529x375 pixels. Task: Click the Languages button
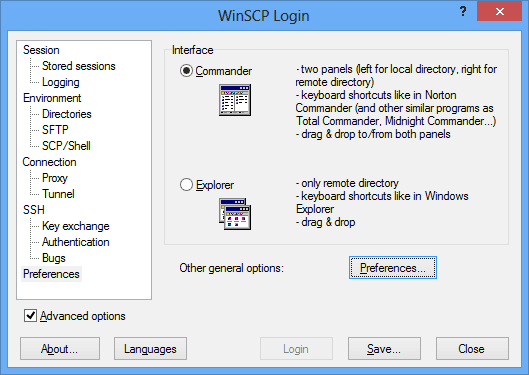[150, 349]
